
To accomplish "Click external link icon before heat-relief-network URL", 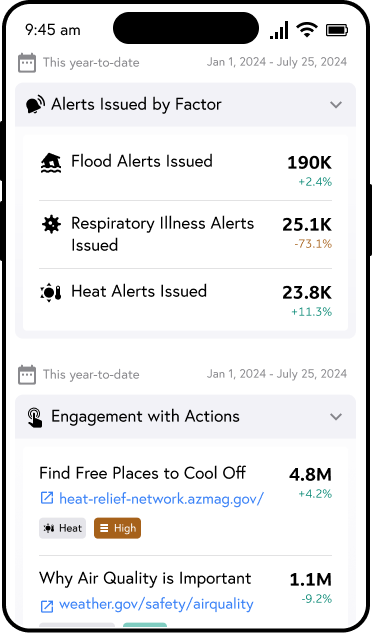I will pyautogui.click(x=47, y=498).
